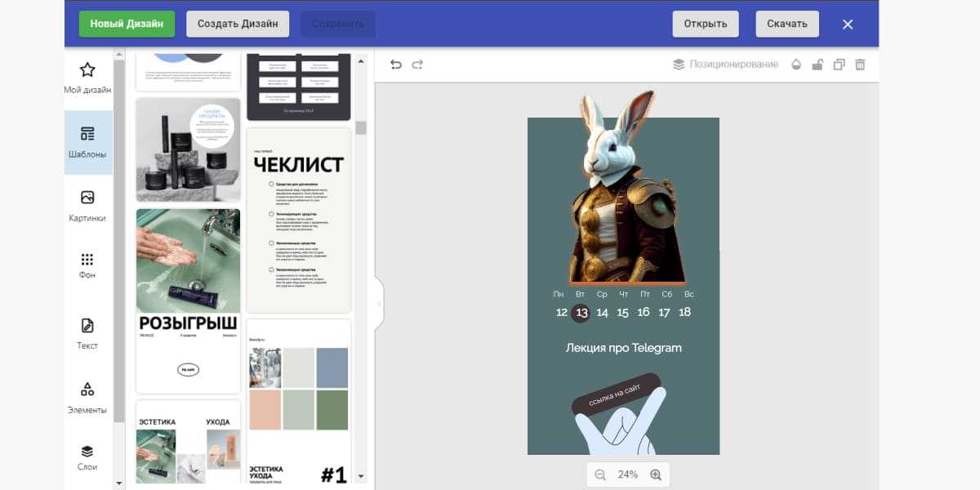Delete element with trash icon
Image resolution: width=980 pixels, height=490 pixels.
tap(860, 65)
